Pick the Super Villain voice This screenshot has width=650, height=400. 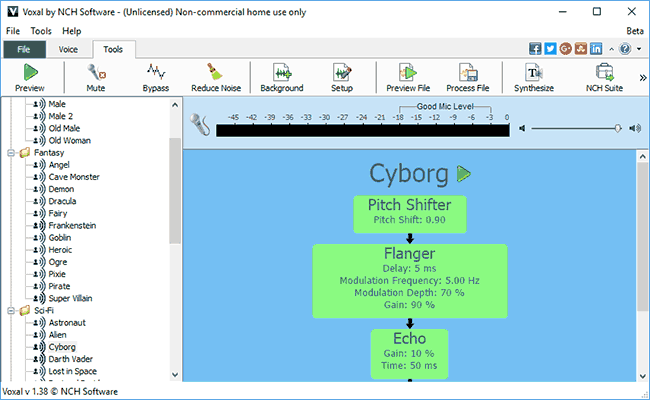coord(70,298)
